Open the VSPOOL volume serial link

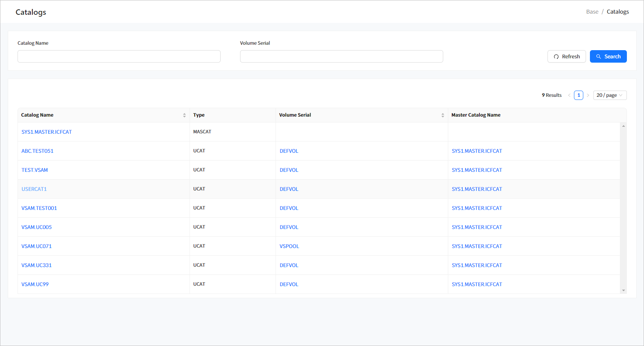click(289, 246)
